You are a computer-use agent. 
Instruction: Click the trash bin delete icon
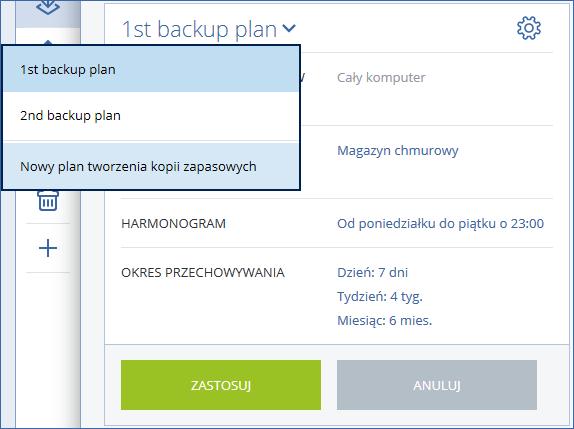click(x=48, y=201)
